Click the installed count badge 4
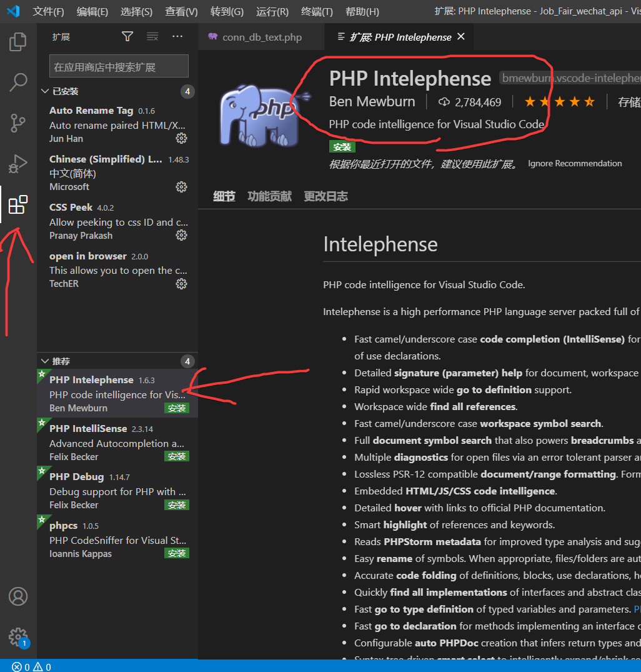The width and height of the screenshot is (641, 672). point(187,91)
